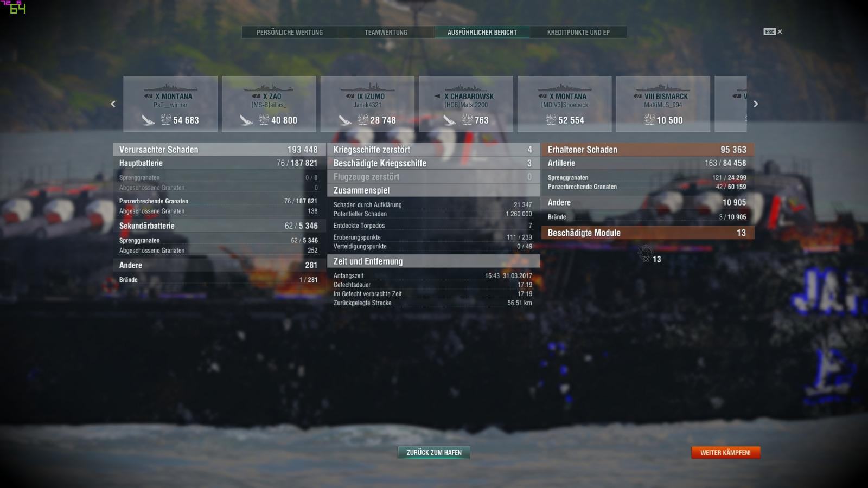
Task: Show next ships with right arrow
Action: click(756, 104)
